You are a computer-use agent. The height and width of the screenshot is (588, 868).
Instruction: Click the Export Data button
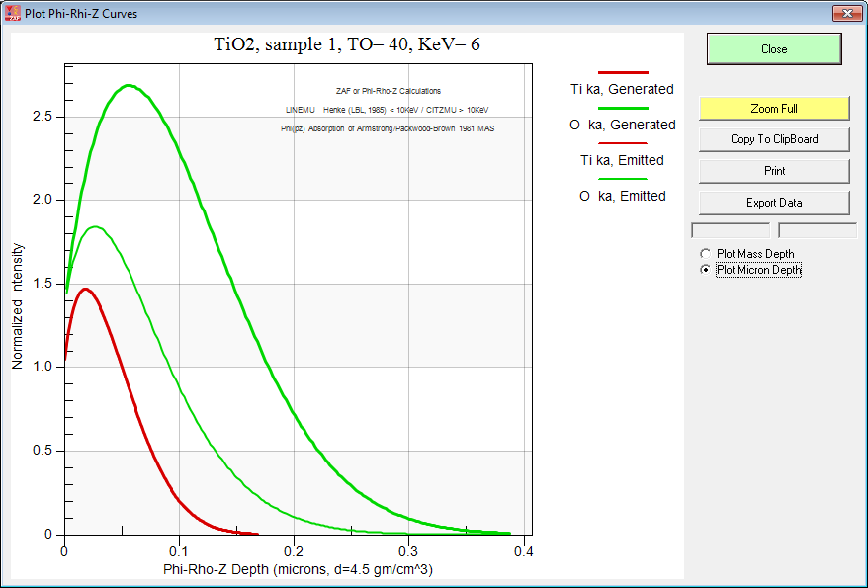(x=774, y=203)
